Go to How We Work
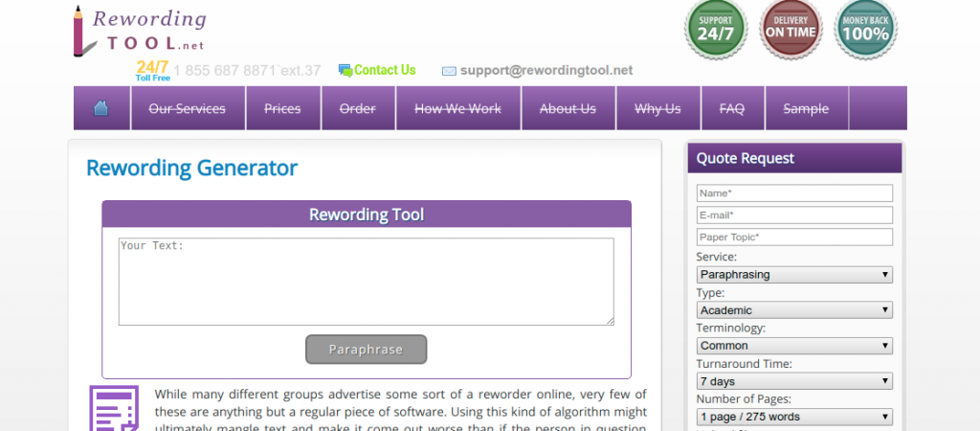Screen dimensions: 980x431 (x=458, y=109)
